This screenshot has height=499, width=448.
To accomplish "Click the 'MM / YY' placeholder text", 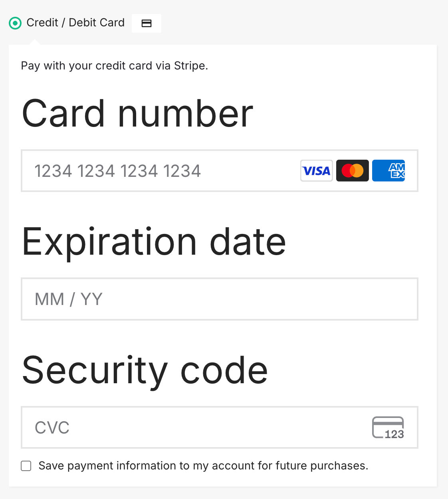I will 69,299.
